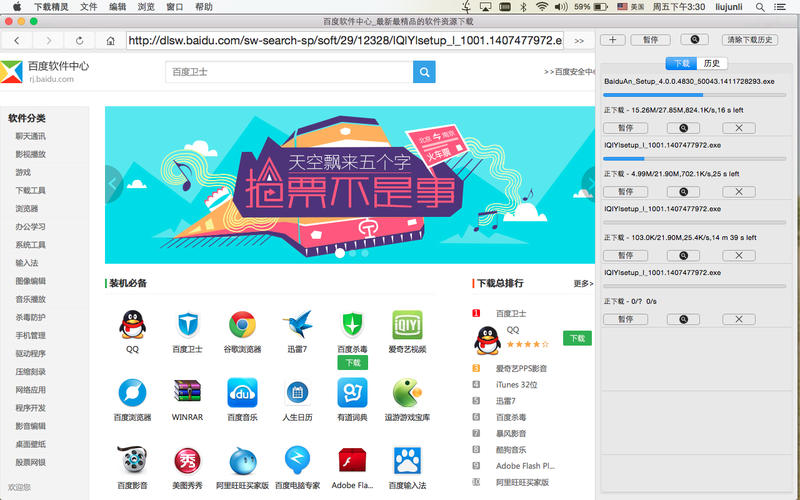Open 百度影音 film reel icon
The width and height of the screenshot is (800, 500).
pyautogui.click(x=132, y=460)
